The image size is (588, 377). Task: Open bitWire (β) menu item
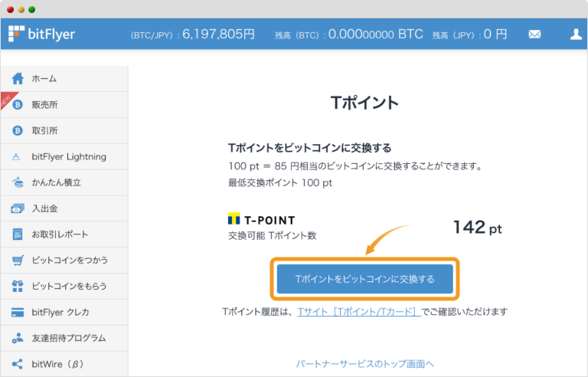(64, 364)
